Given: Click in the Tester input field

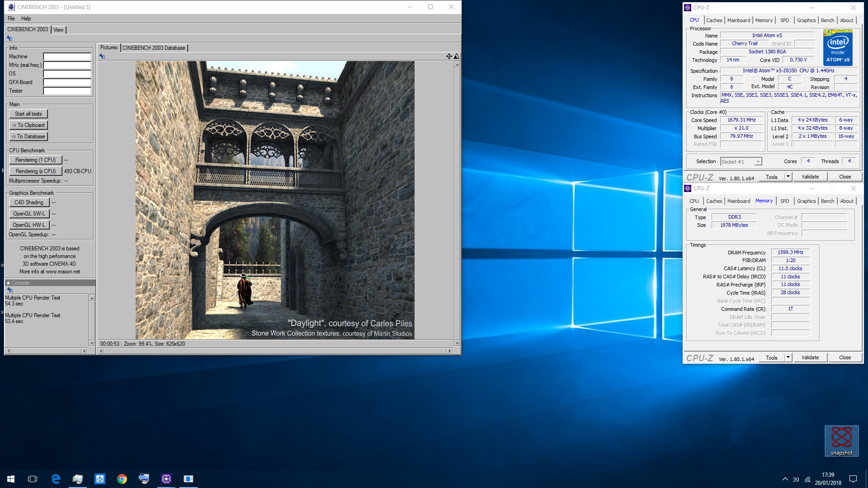Looking at the screenshot, I should tap(67, 91).
